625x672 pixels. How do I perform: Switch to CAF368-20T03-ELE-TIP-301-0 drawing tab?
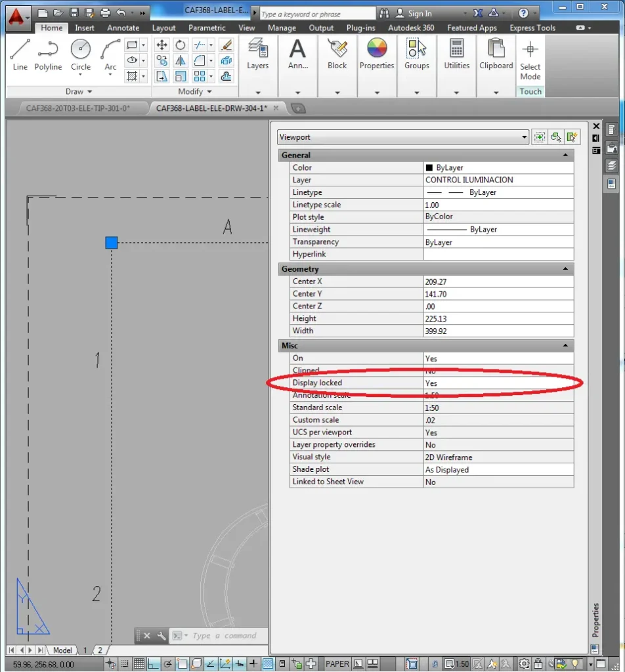coord(77,108)
